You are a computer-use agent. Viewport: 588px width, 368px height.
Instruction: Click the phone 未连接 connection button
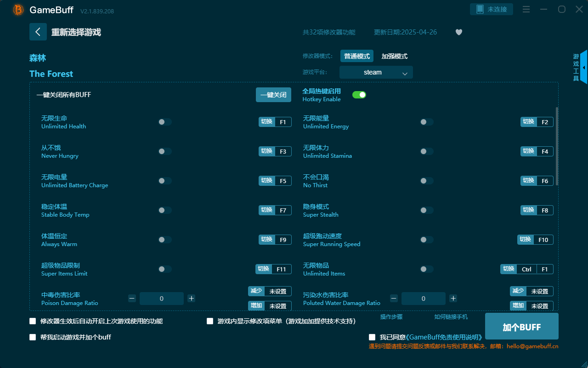(x=491, y=9)
